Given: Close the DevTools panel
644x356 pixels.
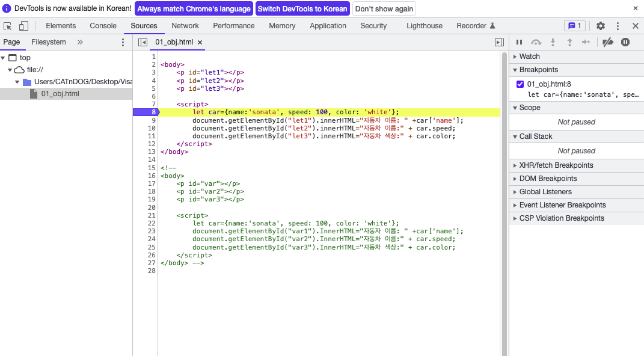Looking at the screenshot, I should [636, 26].
